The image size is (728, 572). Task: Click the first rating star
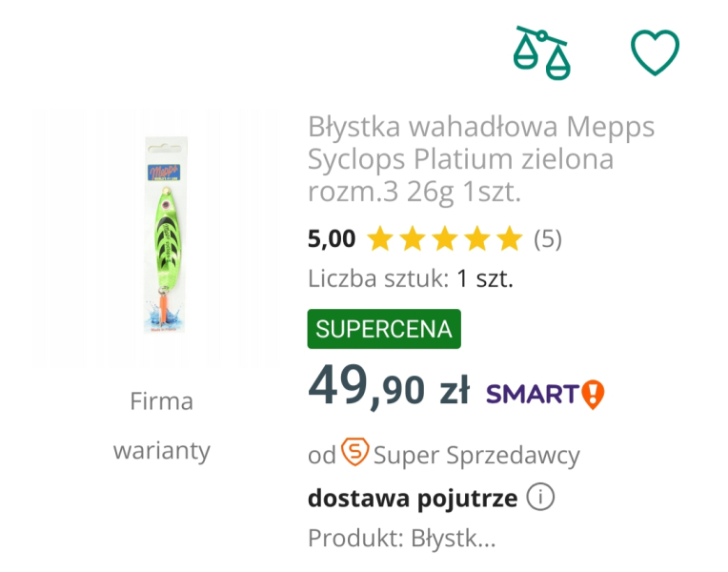[379, 238]
